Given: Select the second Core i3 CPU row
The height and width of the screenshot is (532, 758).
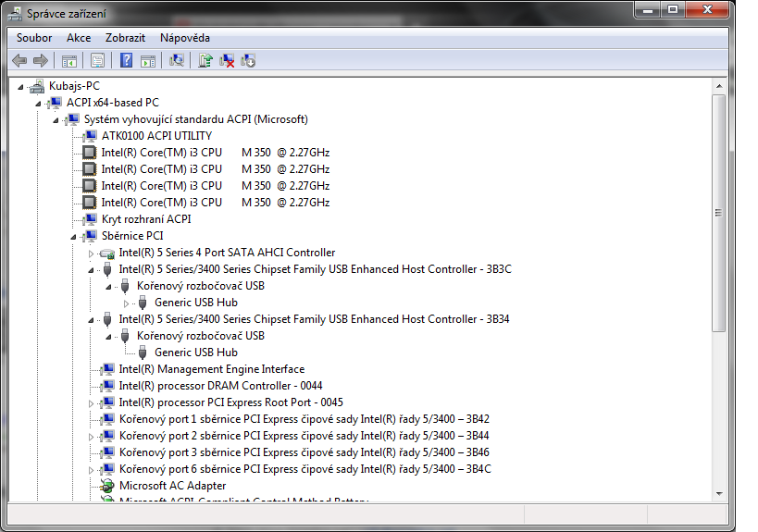Looking at the screenshot, I should point(215,169).
